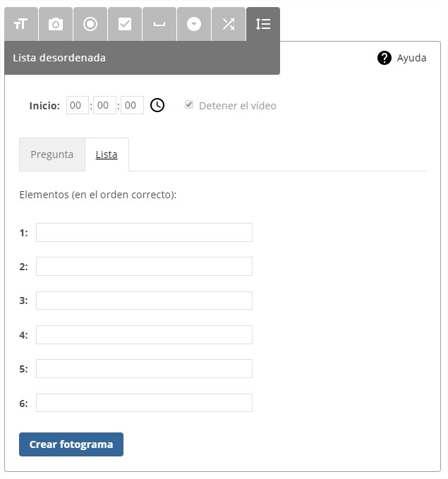Select the unordered list type icon
448x479 pixels.
(262, 24)
